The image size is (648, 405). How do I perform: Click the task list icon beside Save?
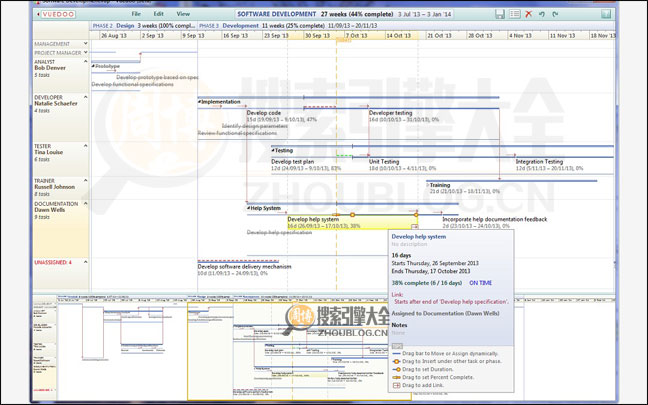(514, 14)
